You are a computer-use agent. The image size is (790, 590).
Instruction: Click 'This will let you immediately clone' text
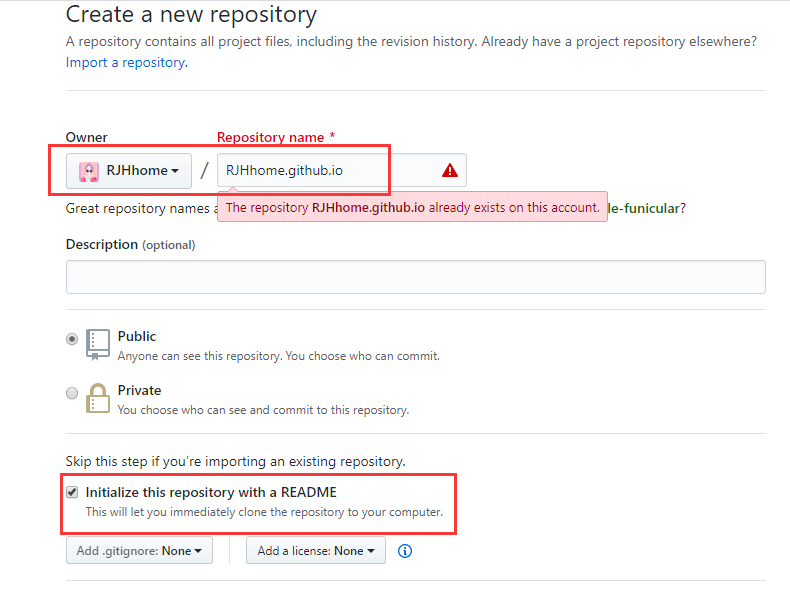(x=264, y=512)
